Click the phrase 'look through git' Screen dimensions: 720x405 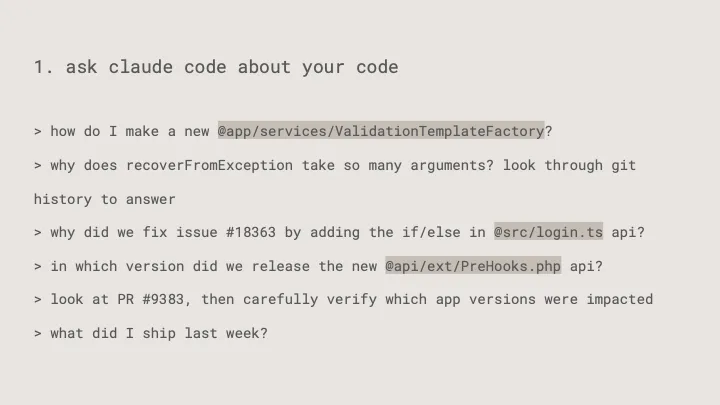(569, 165)
